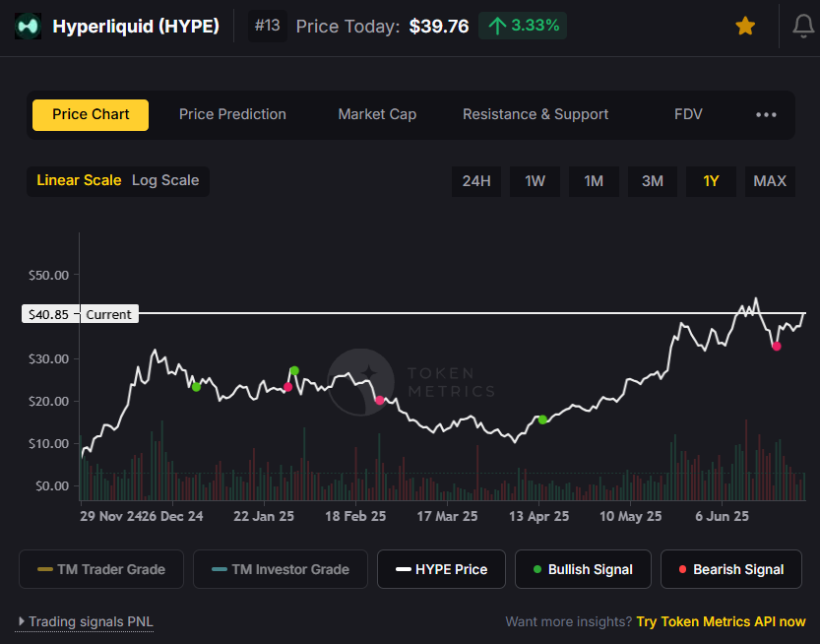Open the three-dots more tabs menu
The width and height of the screenshot is (820, 644).
[766, 114]
